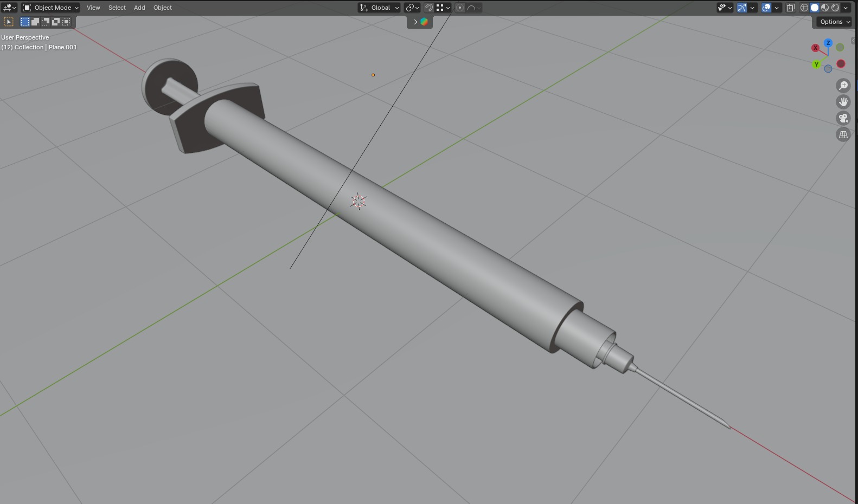This screenshot has height=504, width=858.
Task: Open the overlays options dropdown arrow
Action: point(777,8)
